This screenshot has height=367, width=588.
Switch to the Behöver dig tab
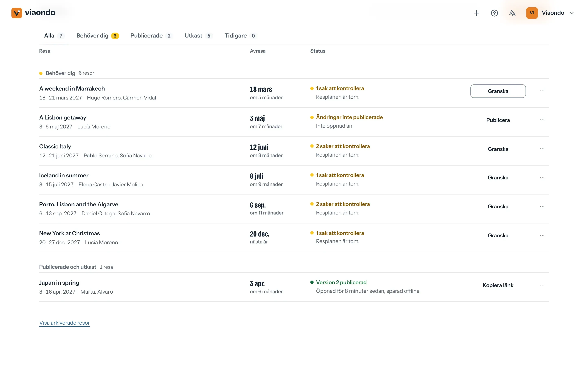tap(98, 36)
